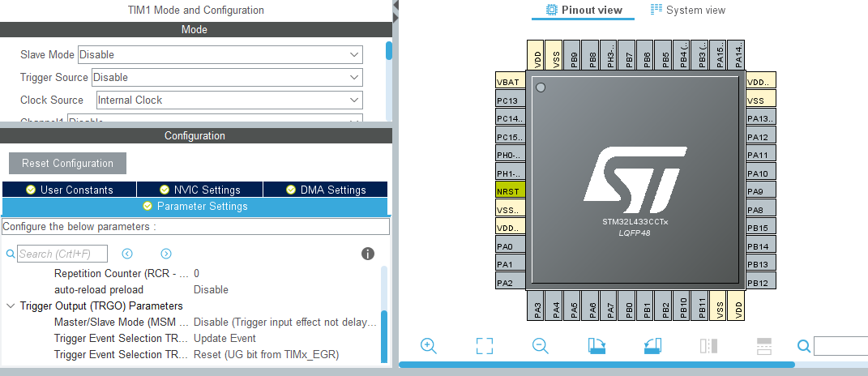The height and width of the screenshot is (376, 868).
Task: Zoom out of the pinout view
Action: click(x=541, y=346)
